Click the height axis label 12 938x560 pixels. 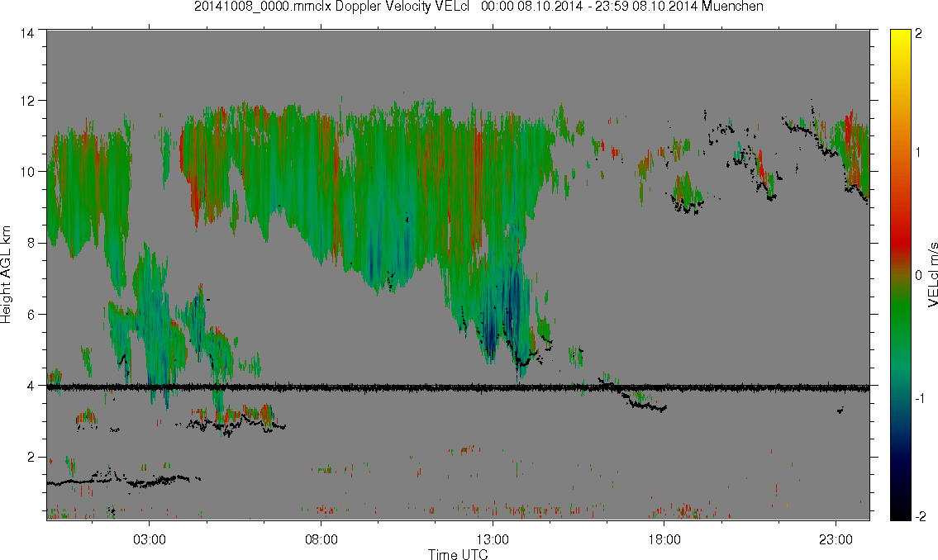27,101
